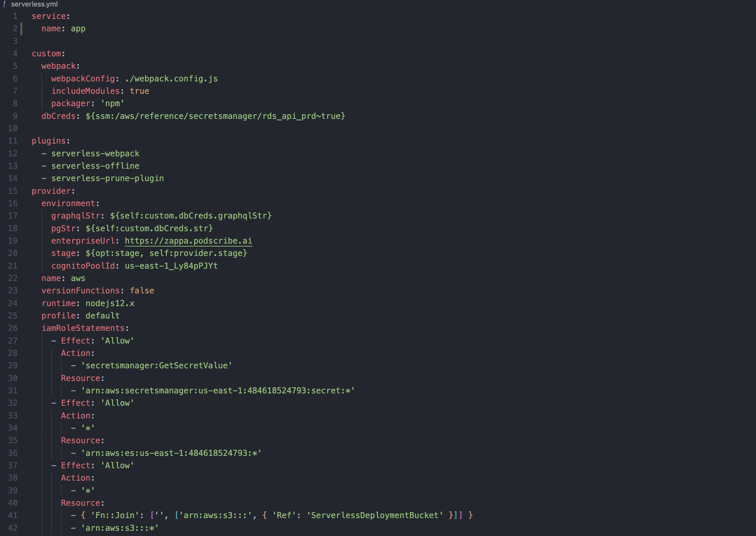This screenshot has height=536, width=756.
Task: Click the serverless.yml breadcrumb label
Action: (34, 4)
